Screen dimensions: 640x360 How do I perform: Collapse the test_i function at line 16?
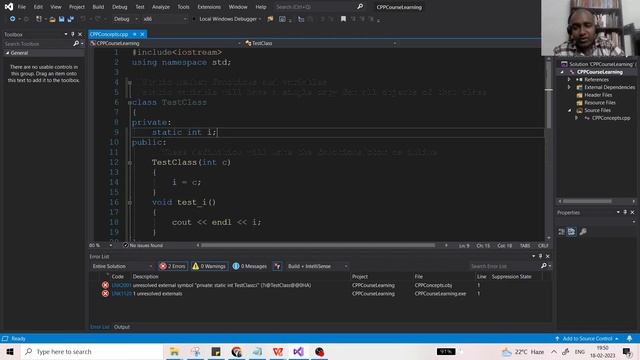click(129, 202)
